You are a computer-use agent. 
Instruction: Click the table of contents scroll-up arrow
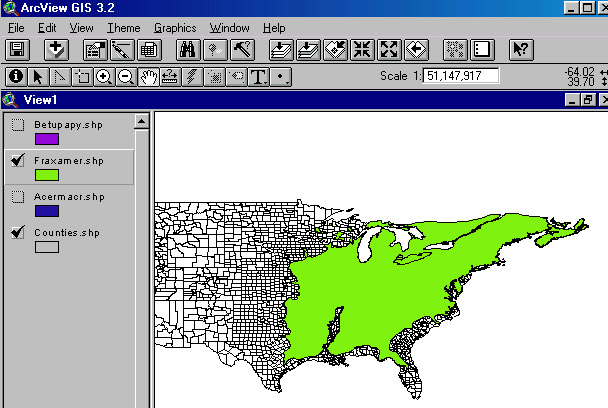[x=142, y=122]
